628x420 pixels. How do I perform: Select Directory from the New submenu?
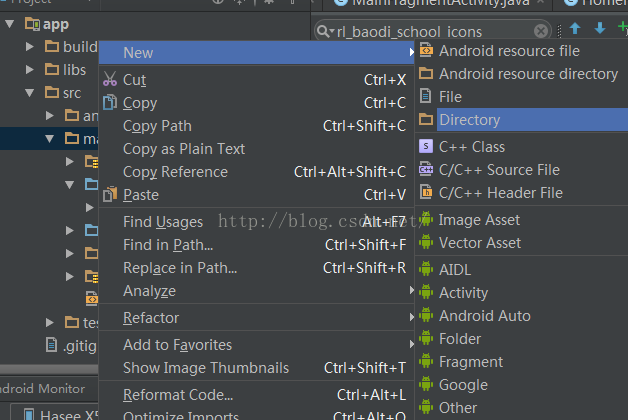point(469,120)
